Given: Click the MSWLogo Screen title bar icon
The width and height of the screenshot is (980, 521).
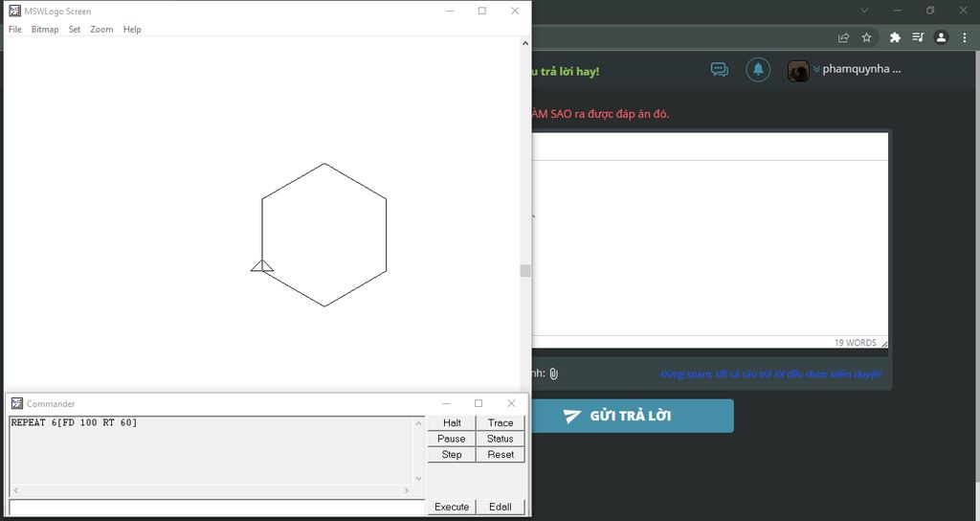Looking at the screenshot, I should coord(14,11).
